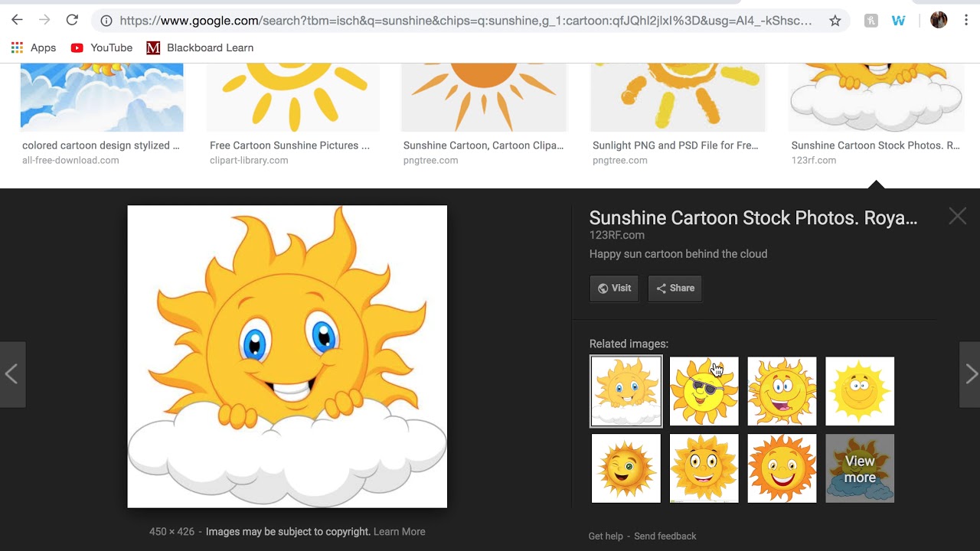Image resolution: width=980 pixels, height=551 pixels.
Task: Close the image preview panel
Action: pos(957,217)
